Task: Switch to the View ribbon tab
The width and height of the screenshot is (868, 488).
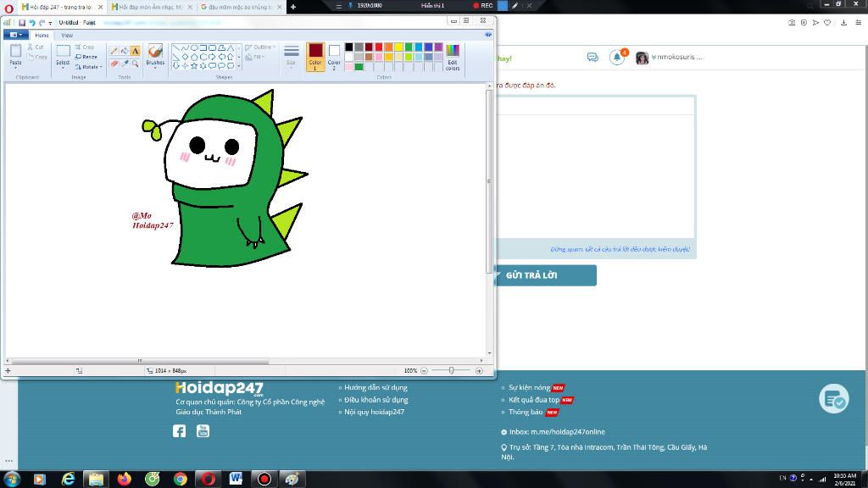Action: tap(67, 35)
